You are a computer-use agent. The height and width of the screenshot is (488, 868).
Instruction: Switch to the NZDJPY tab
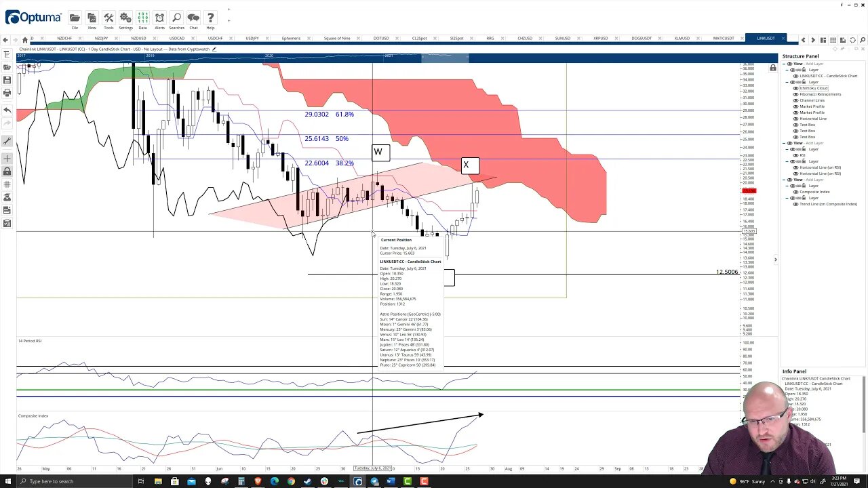(x=101, y=39)
